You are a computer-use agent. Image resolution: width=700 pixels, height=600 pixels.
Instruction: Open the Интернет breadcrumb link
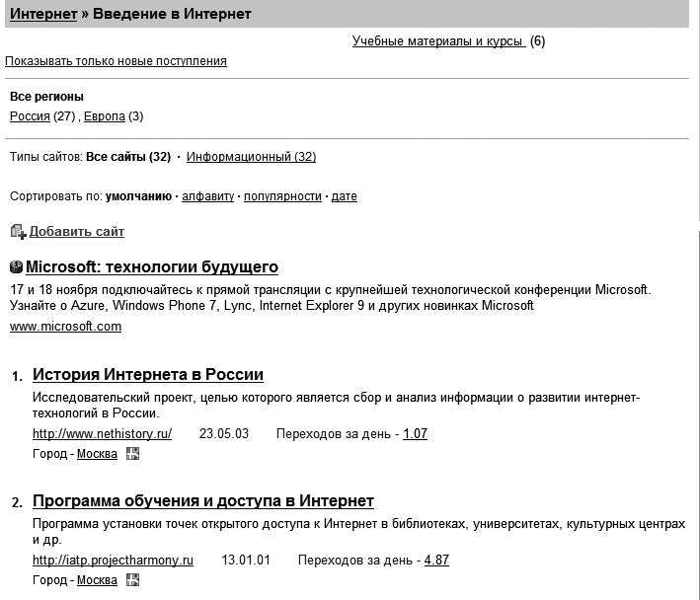43,14
